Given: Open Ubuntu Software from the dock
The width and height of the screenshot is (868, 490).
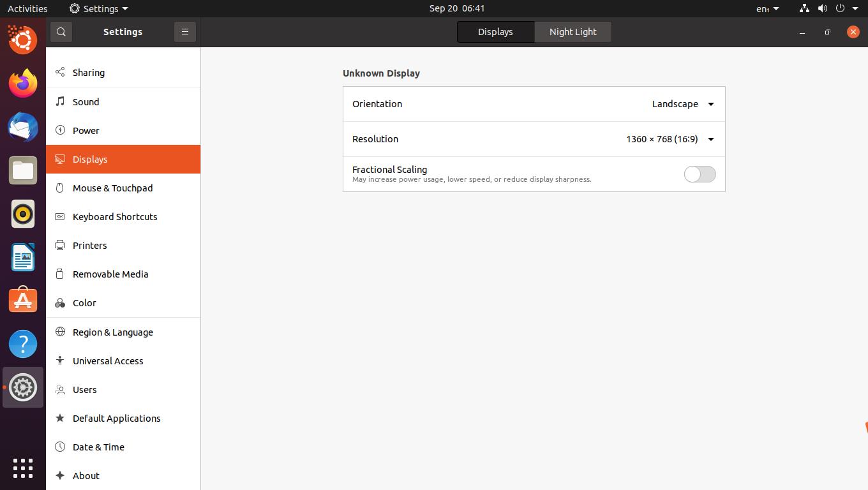Looking at the screenshot, I should point(23,301).
